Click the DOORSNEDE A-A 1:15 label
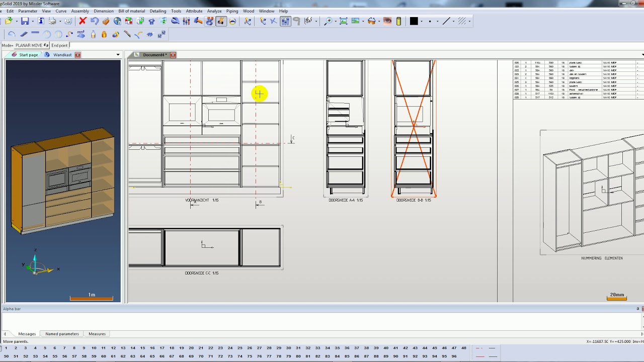The image size is (644, 362). [x=346, y=200]
